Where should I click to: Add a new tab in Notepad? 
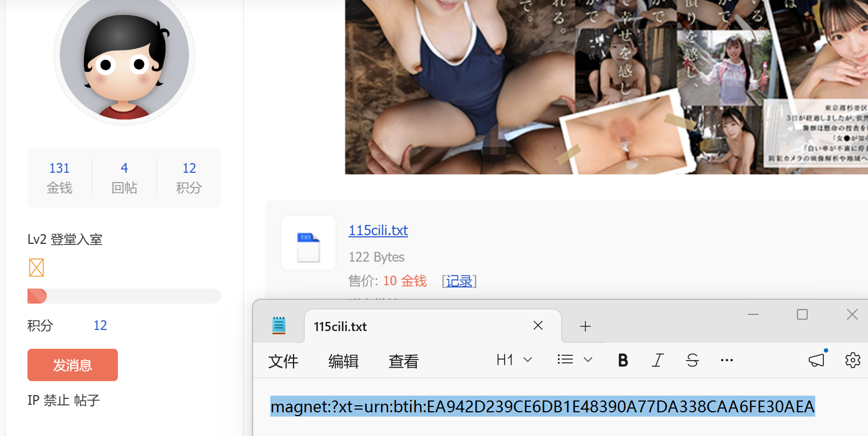585,326
